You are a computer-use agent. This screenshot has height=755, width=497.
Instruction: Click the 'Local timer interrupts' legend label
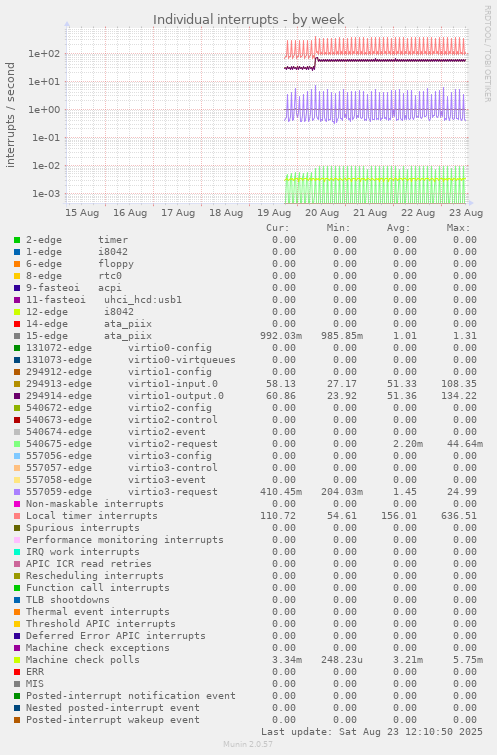coord(92,516)
